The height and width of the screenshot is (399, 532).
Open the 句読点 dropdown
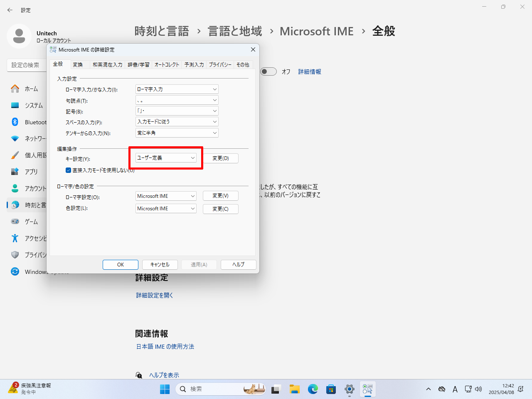point(177,100)
